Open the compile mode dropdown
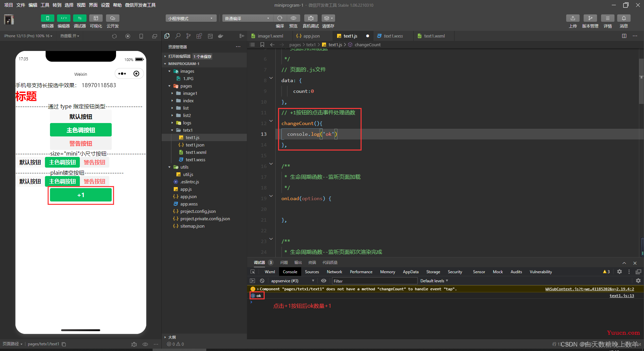The height and width of the screenshot is (351, 644). (247, 18)
